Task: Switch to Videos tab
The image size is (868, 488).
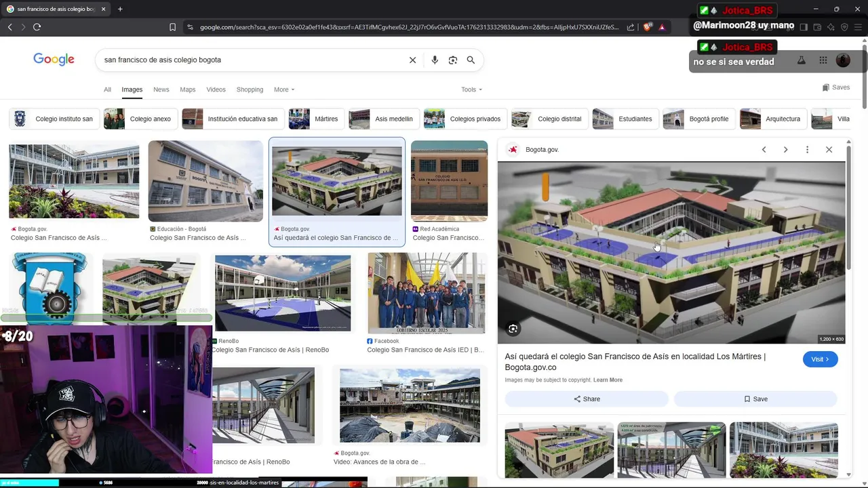Action: pos(216,89)
